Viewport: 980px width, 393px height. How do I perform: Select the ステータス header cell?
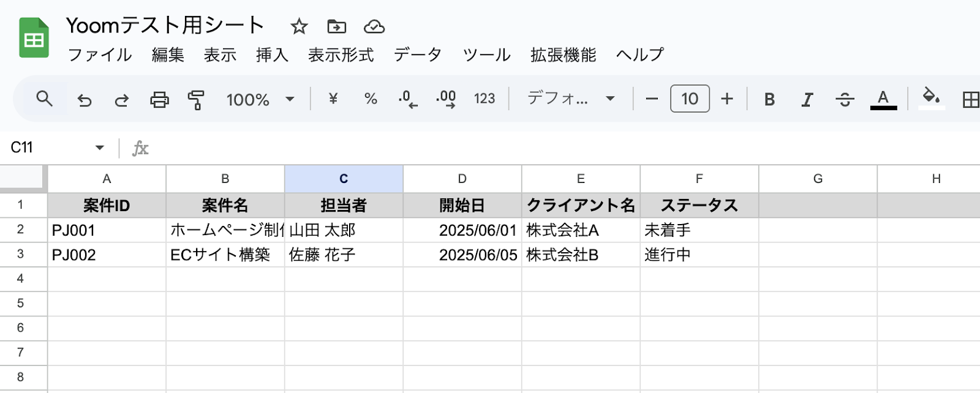click(x=699, y=206)
